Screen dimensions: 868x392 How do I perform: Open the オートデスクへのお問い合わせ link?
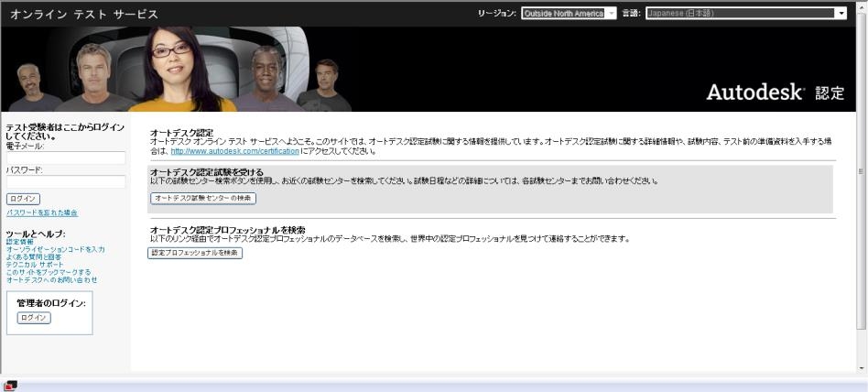(51, 280)
